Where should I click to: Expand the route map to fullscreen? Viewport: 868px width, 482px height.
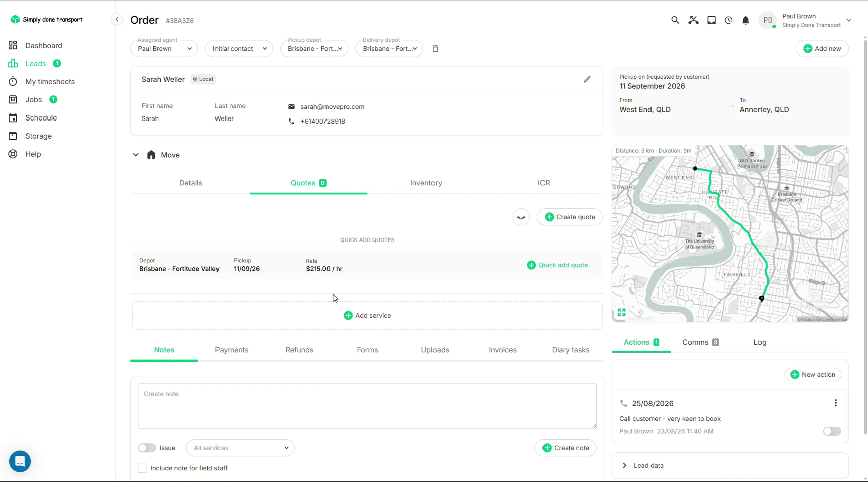tap(622, 312)
